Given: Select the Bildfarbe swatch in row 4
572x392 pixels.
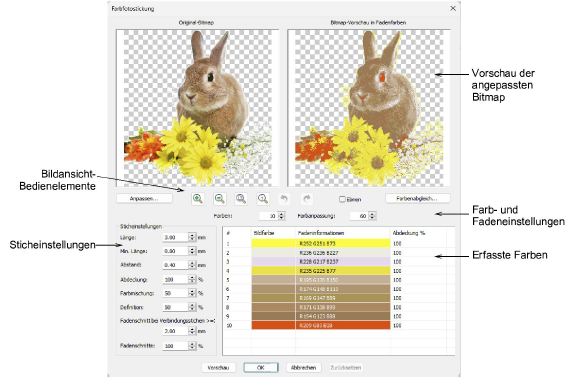Looking at the screenshot, I should tap(273, 271).
